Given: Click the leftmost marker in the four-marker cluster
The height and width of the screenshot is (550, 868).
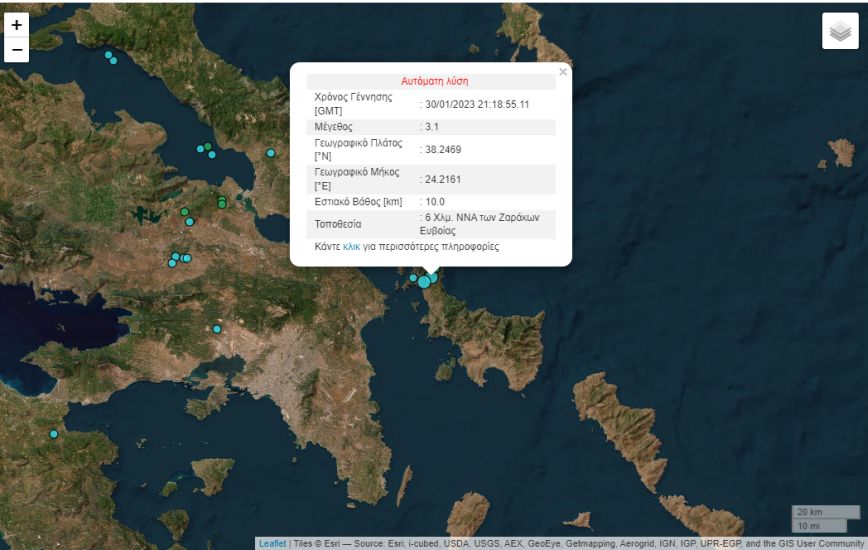Looking at the screenshot, I should (172, 263).
